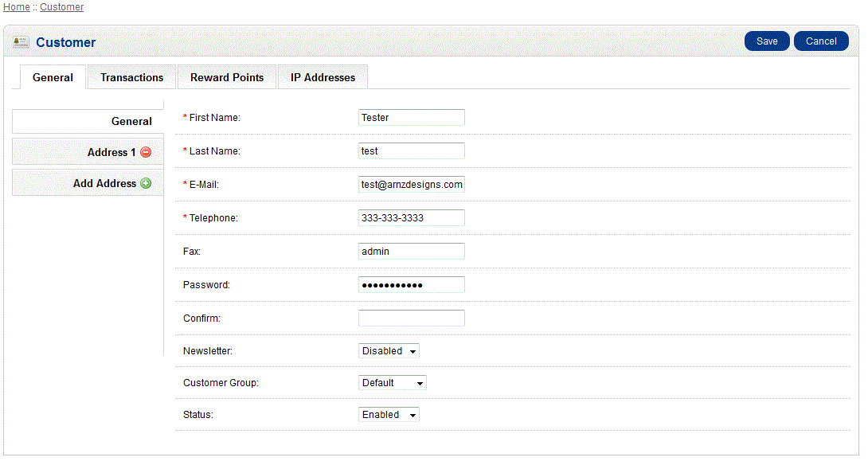Click into the Last Name field
This screenshot has width=868, height=465.
[x=411, y=151]
